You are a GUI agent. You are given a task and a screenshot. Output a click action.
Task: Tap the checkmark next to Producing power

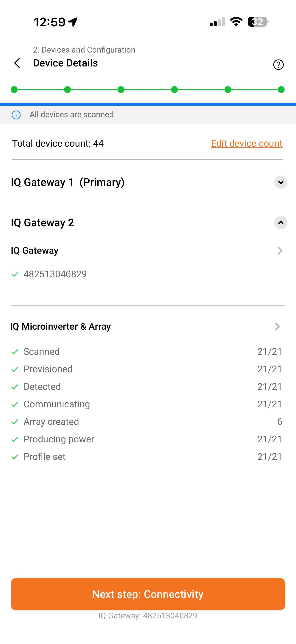coord(15,439)
